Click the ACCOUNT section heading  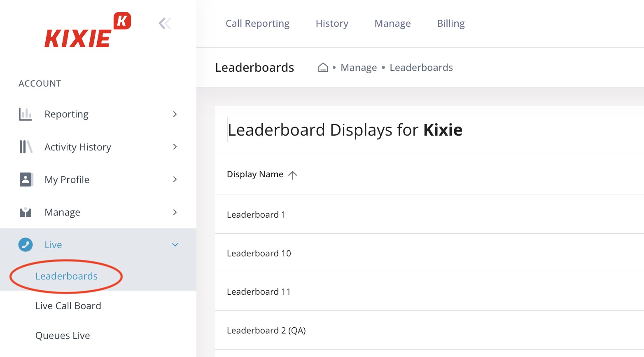[x=40, y=84]
